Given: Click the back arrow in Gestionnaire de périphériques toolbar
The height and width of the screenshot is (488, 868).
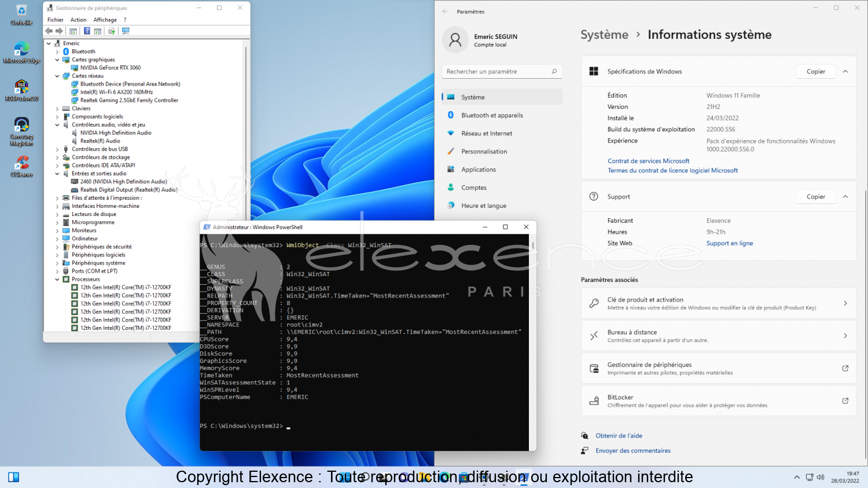Looking at the screenshot, I should 49,31.
